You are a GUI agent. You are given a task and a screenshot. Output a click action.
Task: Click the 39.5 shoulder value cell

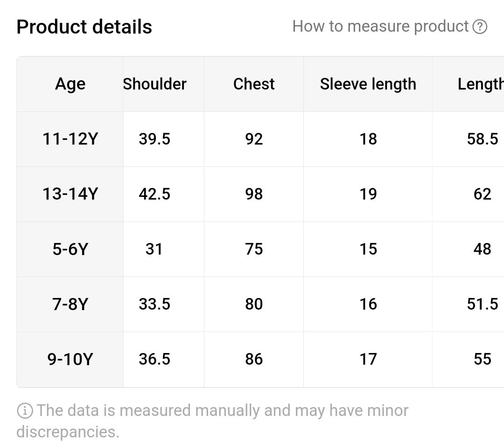[154, 139]
